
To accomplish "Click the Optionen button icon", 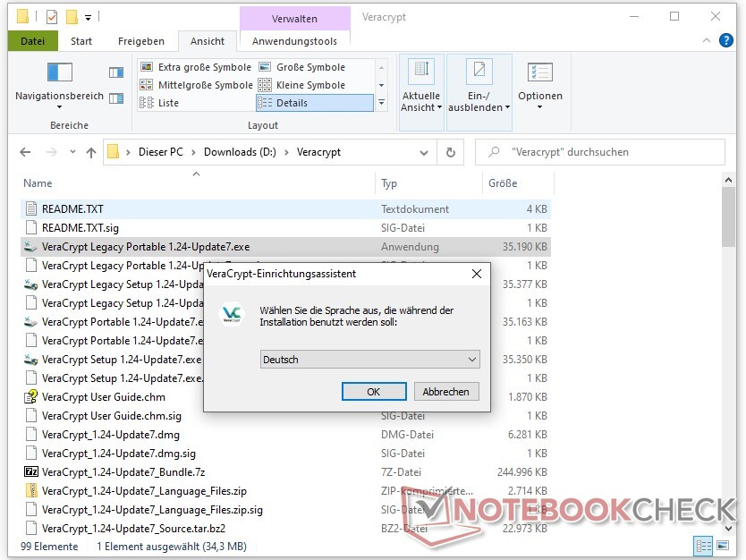I will click(540, 72).
